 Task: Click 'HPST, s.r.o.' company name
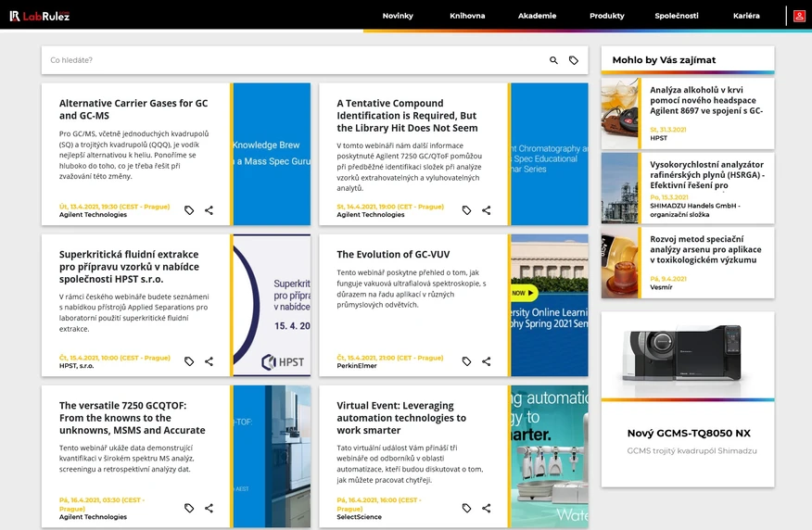click(77, 366)
